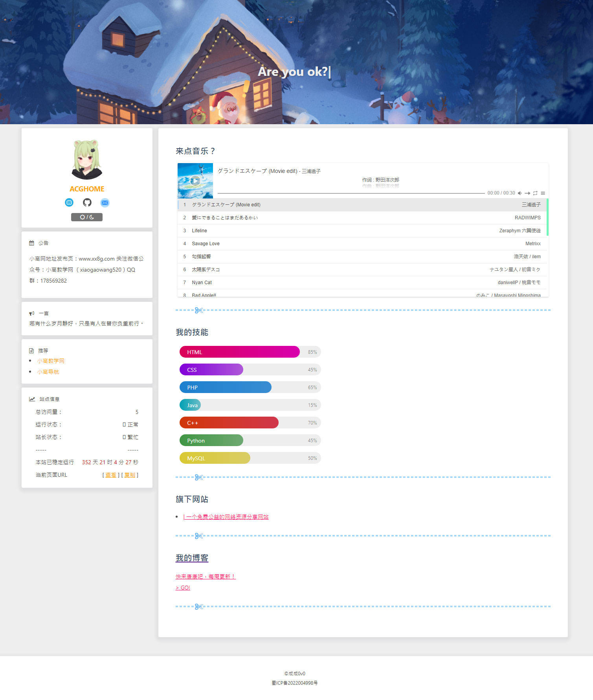Open the 小高教学网 recommended link
The image size is (593, 700).
(51, 361)
